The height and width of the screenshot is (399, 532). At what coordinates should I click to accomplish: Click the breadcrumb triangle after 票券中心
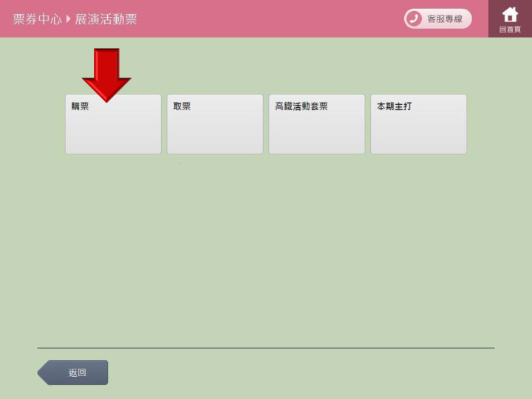pyautogui.click(x=69, y=19)
